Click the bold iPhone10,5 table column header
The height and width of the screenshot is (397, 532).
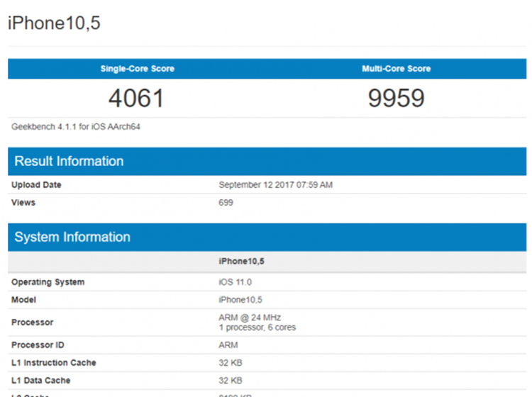click(240, 262)
